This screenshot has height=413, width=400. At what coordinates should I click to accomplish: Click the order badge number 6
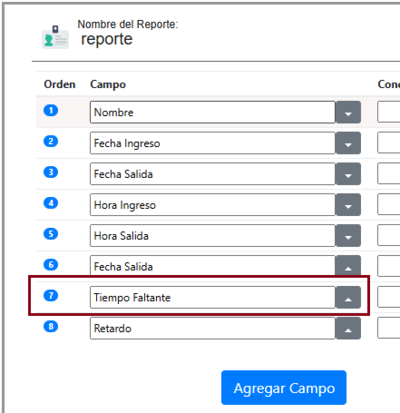(51, 265)
